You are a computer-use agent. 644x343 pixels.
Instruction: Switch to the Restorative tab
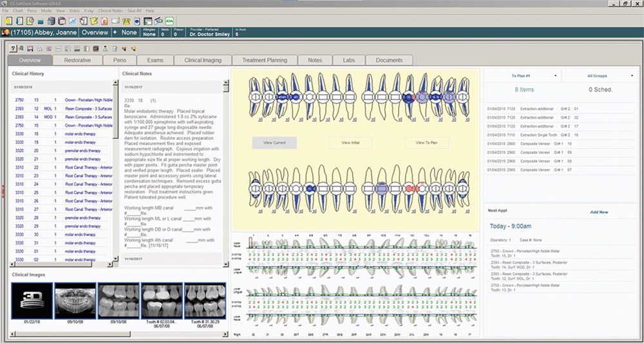pyautogui.click(x=77, y=60)
